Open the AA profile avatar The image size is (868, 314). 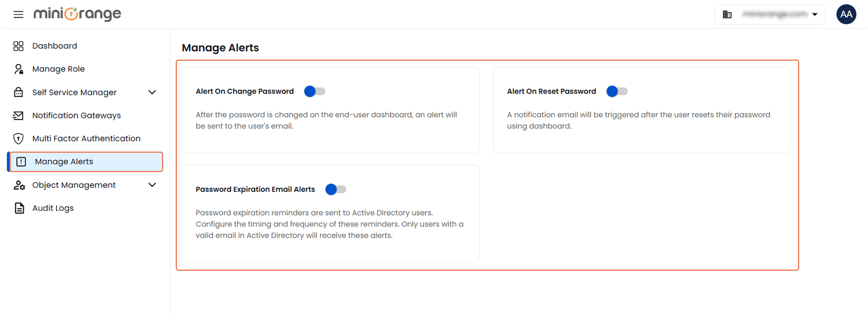pos(846,14)
